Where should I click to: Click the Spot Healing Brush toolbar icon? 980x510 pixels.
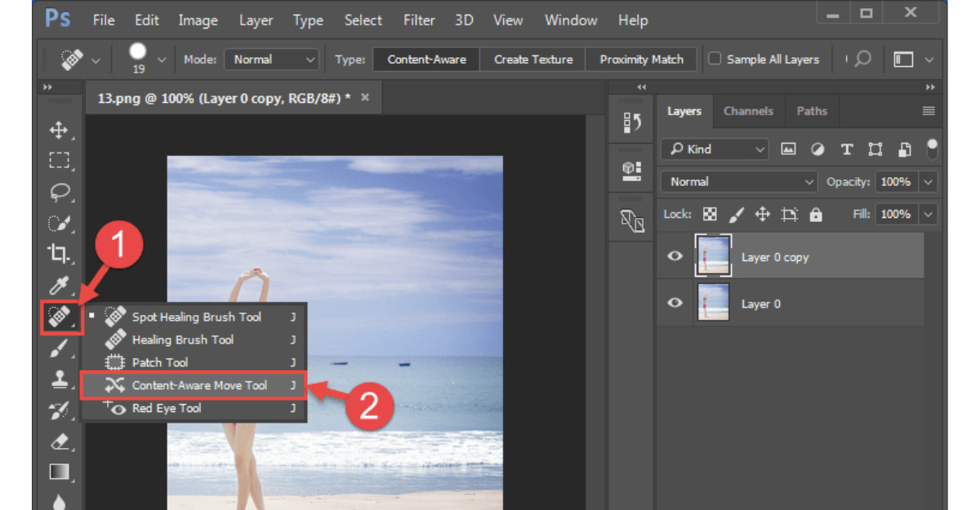(60, 317)
